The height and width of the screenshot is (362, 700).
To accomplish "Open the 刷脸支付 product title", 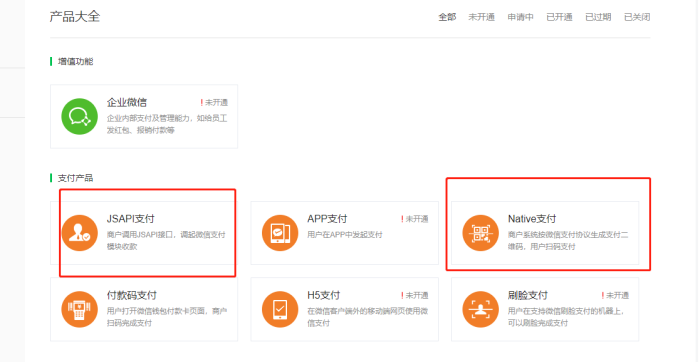I will 528,295.
